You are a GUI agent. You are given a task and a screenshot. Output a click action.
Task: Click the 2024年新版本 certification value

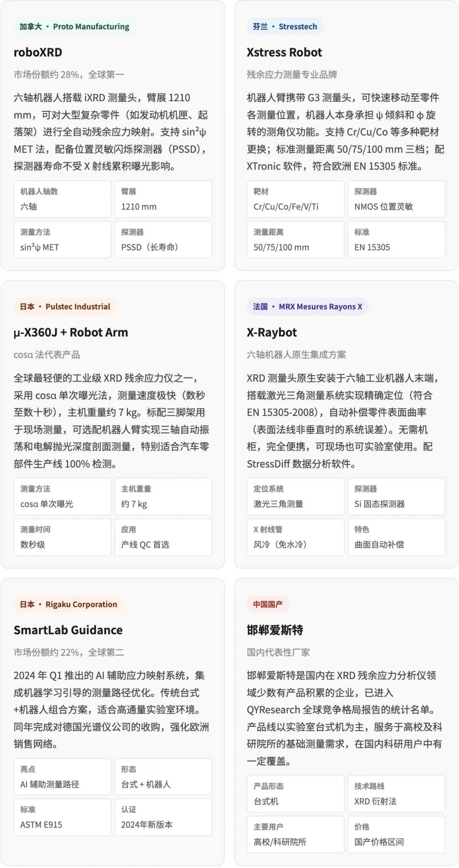(x=147, y=825)
